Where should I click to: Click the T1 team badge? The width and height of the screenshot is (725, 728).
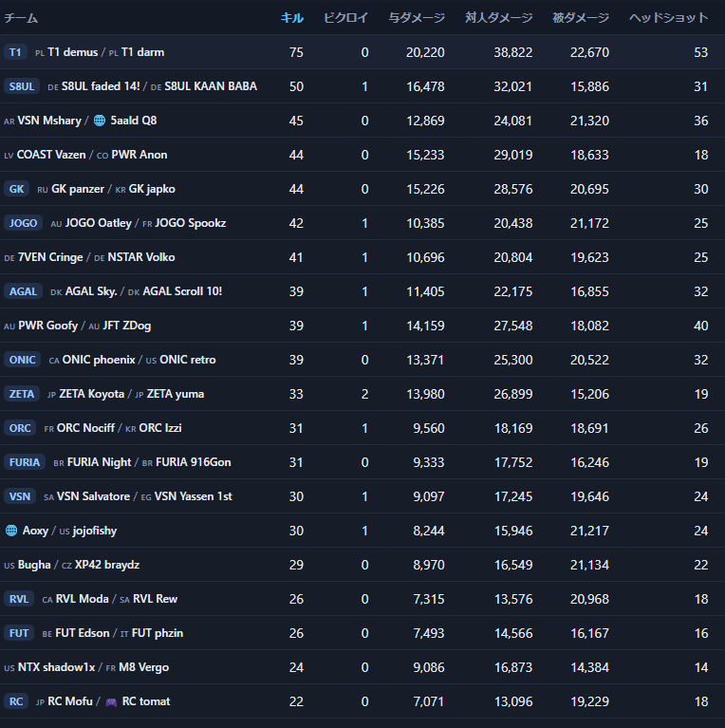[15, 52]
